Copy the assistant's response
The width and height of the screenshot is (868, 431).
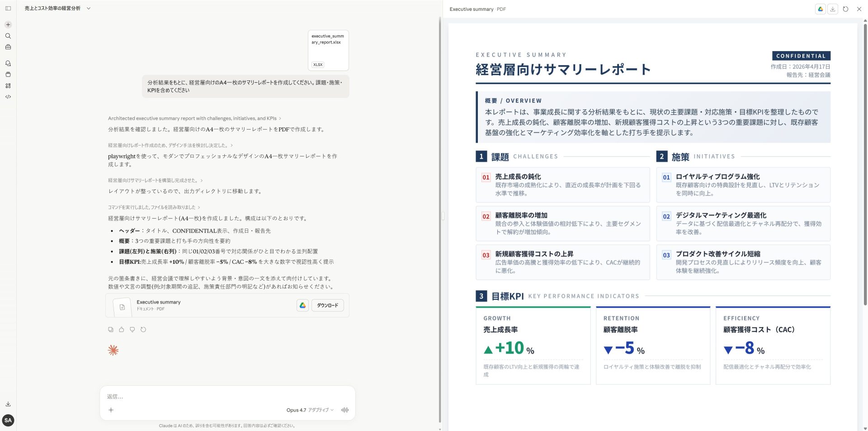pos(111,329)
